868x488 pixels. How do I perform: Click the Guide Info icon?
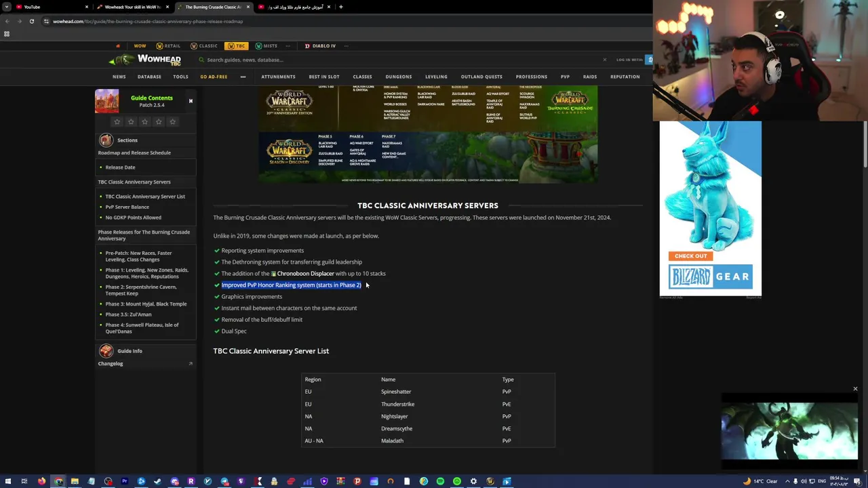click(106, 351)
